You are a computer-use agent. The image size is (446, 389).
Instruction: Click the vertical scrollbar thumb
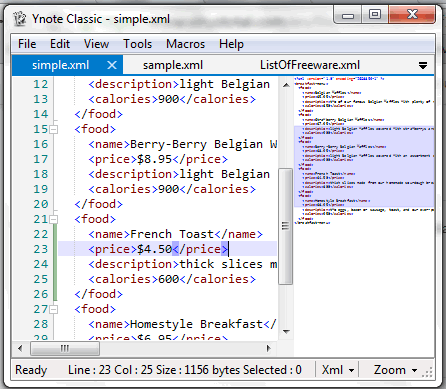pos(285,226)
